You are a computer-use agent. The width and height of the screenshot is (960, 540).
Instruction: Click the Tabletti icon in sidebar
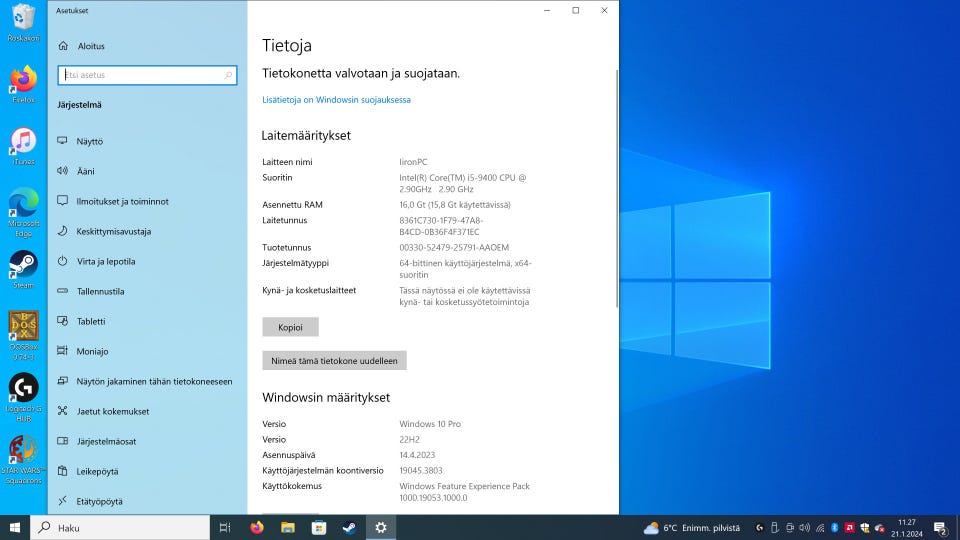(63, 321)
